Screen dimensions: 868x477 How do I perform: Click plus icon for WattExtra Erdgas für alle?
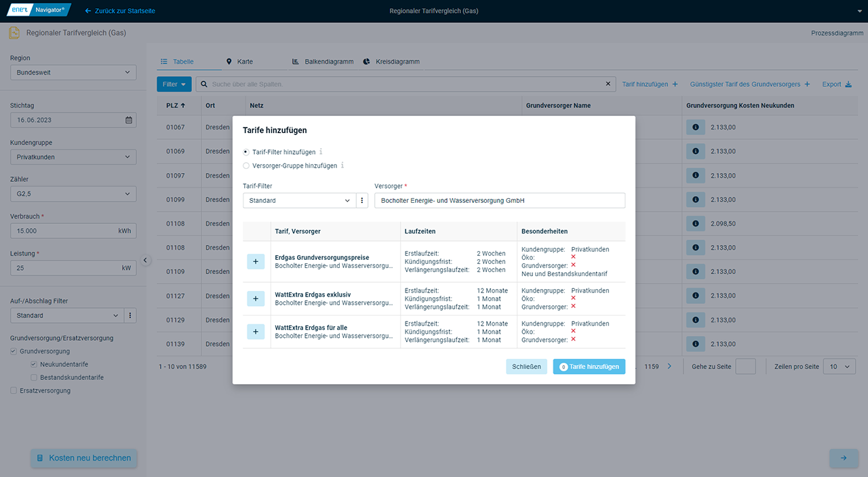click(x=256, y=332)
